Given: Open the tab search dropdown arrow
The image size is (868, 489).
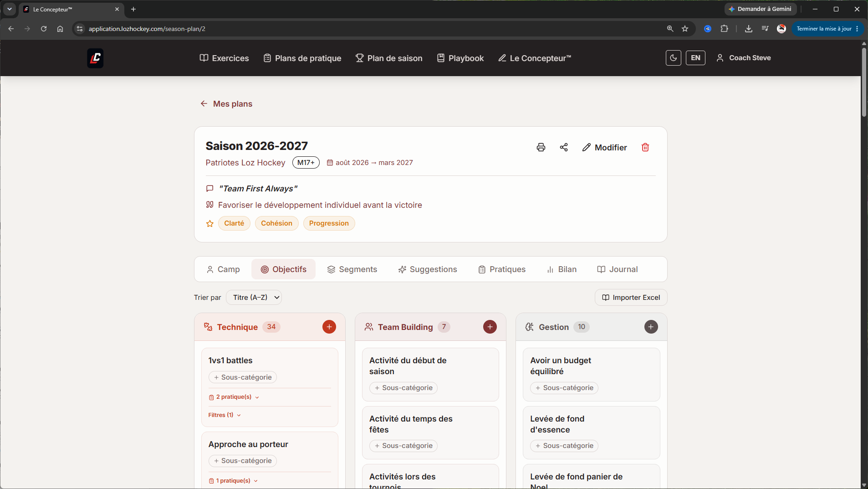Looking at the screenshot, I should (x=10, y=9).
